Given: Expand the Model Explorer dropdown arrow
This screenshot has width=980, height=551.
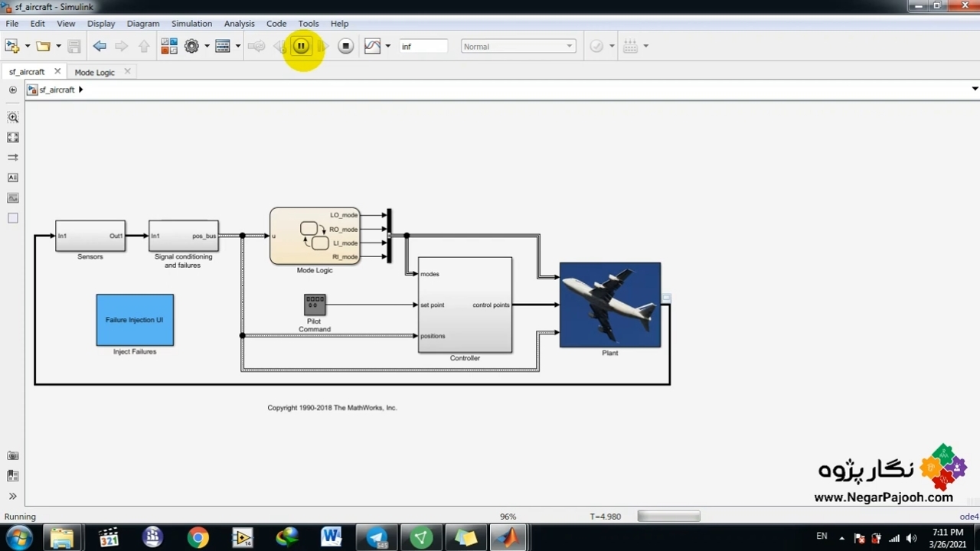Looking at the screenshot, I should (237, 47).
